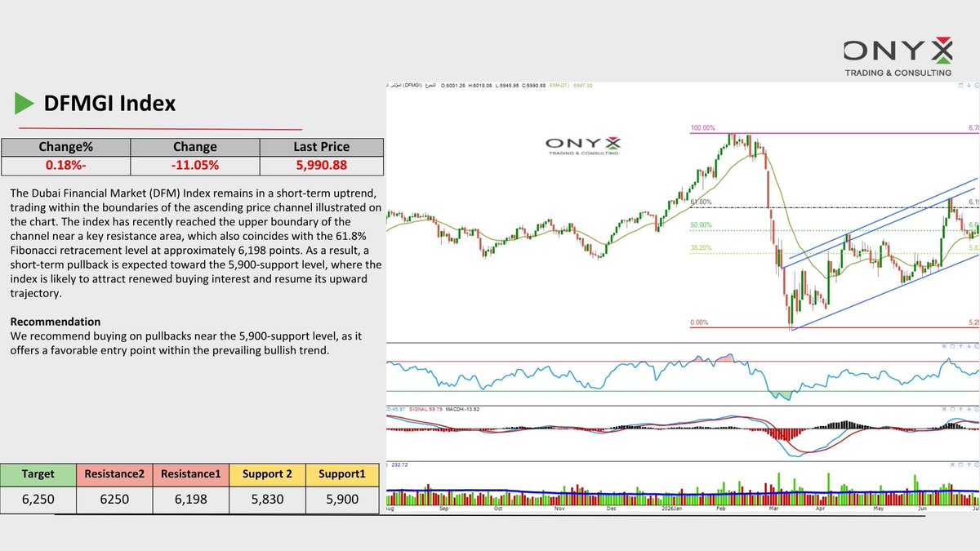The width and height of the screenshot is (980, 551).
Task: Click the Resistance1 header cell
Action: (190, 473)
